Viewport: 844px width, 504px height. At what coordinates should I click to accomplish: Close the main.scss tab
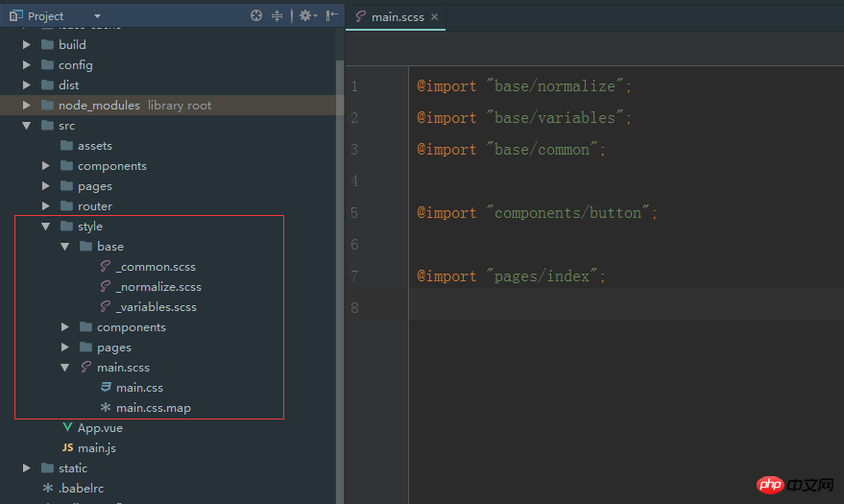(x=434, y=17)
